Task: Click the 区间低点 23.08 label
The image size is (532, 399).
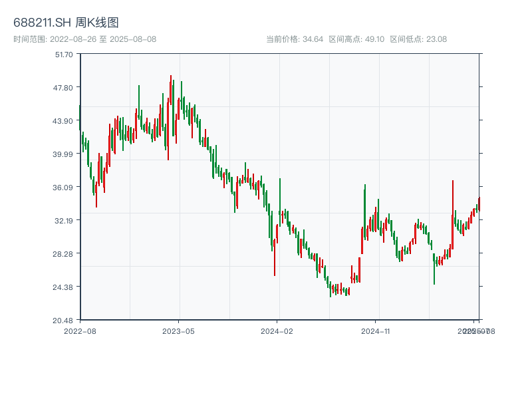Action: [x=418, y=39]
